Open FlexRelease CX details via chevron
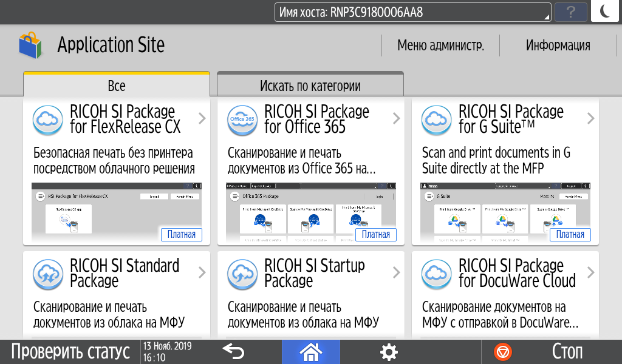 click(202, 118)
